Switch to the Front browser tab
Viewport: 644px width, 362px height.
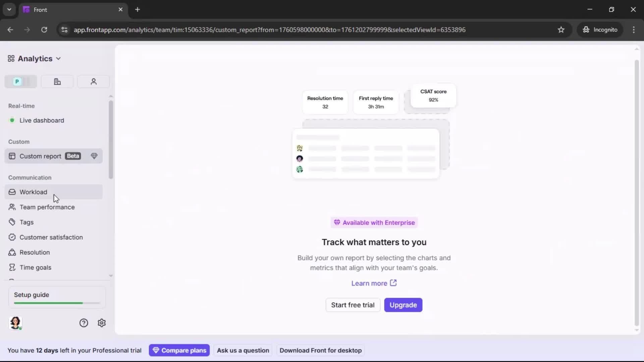click(x=60, y=9)
